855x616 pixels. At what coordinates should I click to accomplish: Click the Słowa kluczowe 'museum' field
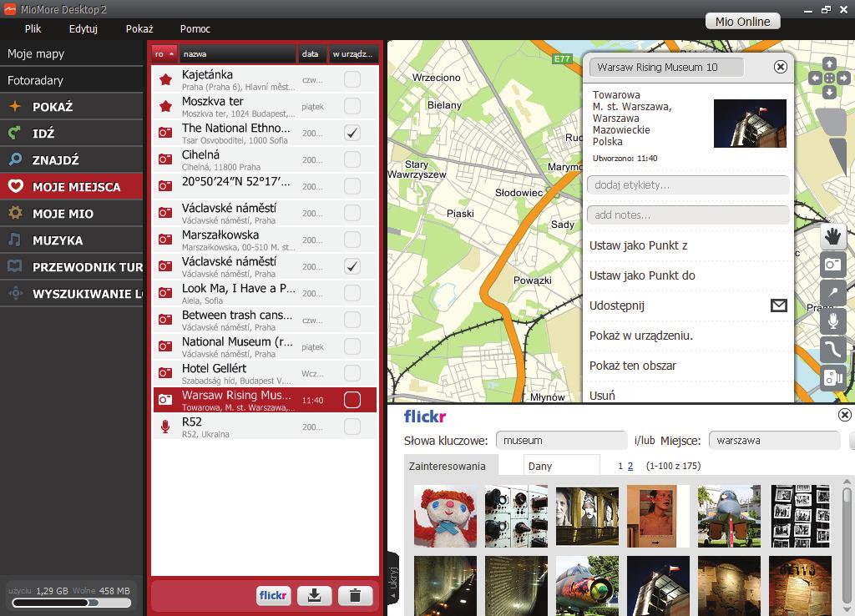click(x=562, y=441)
